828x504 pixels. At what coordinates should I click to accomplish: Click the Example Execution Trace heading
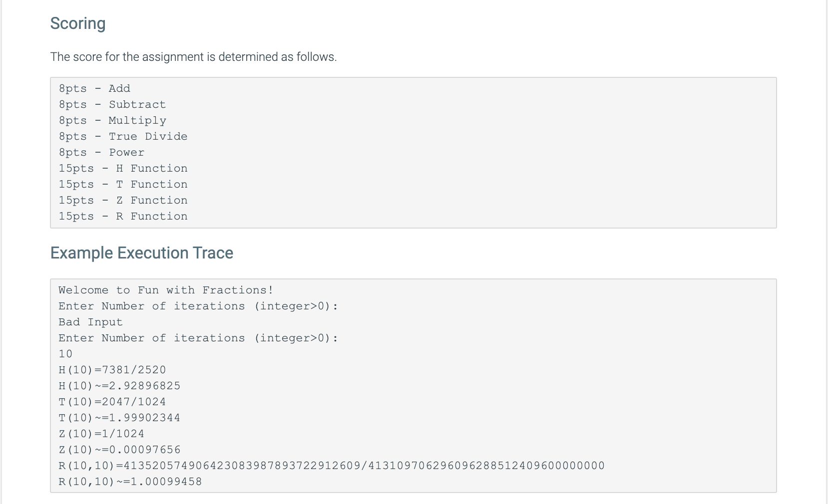141,253
